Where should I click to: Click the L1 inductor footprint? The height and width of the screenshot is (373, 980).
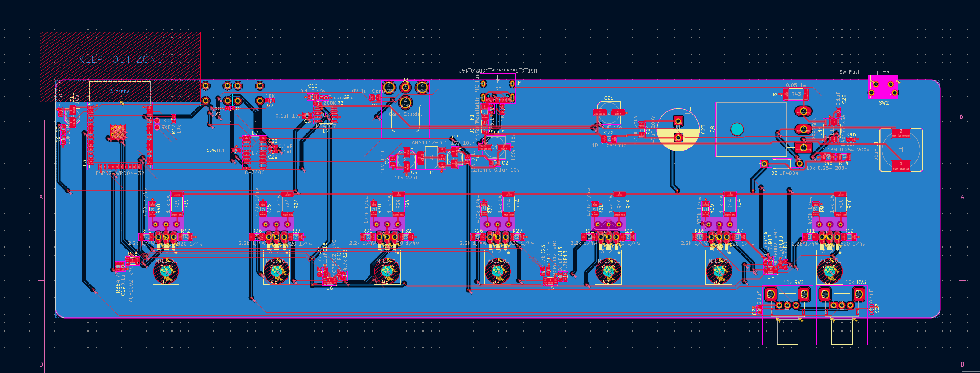[x=901, y=150]
